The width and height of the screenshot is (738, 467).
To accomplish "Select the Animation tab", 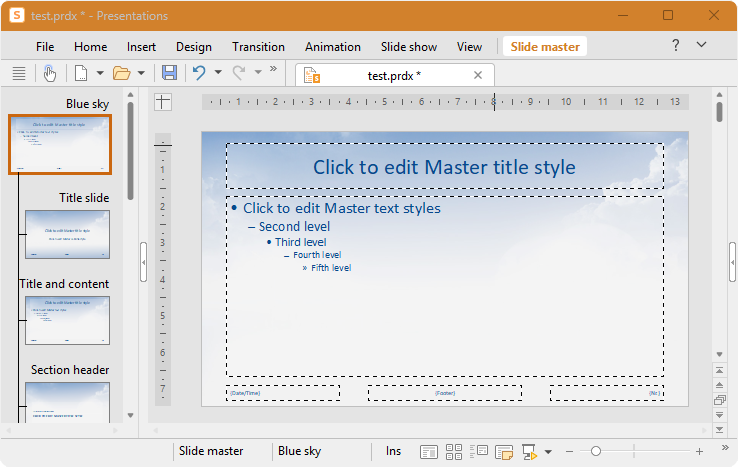I will click(x=333, y=47).
